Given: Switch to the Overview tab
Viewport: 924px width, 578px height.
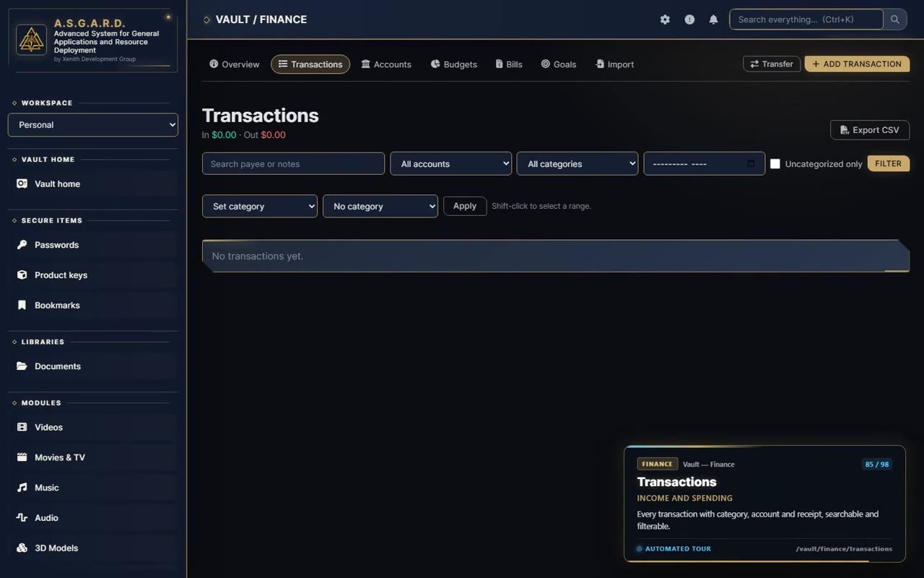Looking at the screenshot, I should click(x=234, y=64).
